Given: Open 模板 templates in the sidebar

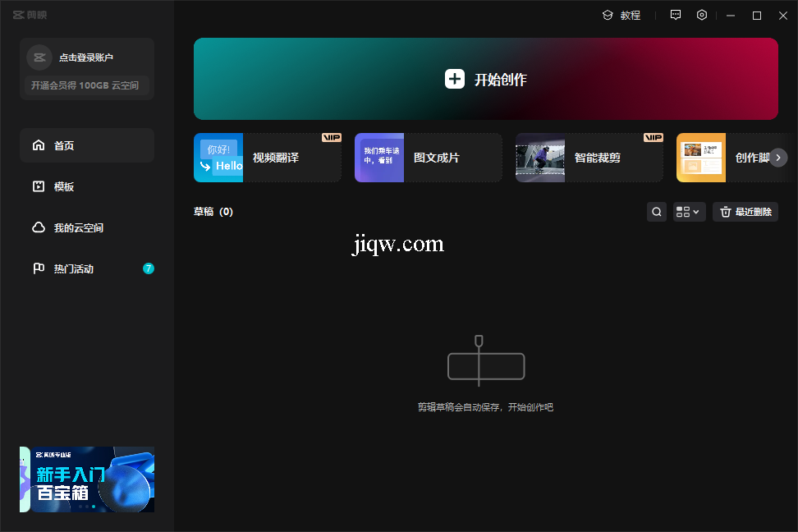Looking at the screenshot, I should click(87, 186).
